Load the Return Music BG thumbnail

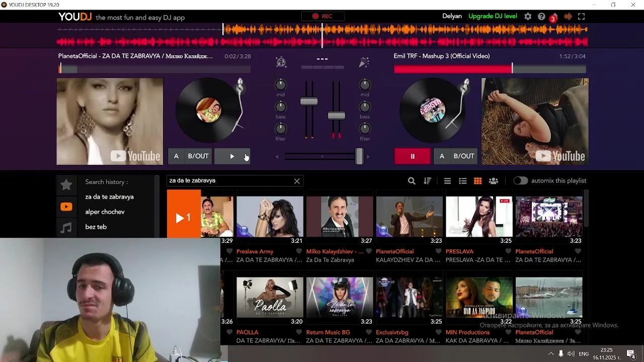(x=340, y=298)
